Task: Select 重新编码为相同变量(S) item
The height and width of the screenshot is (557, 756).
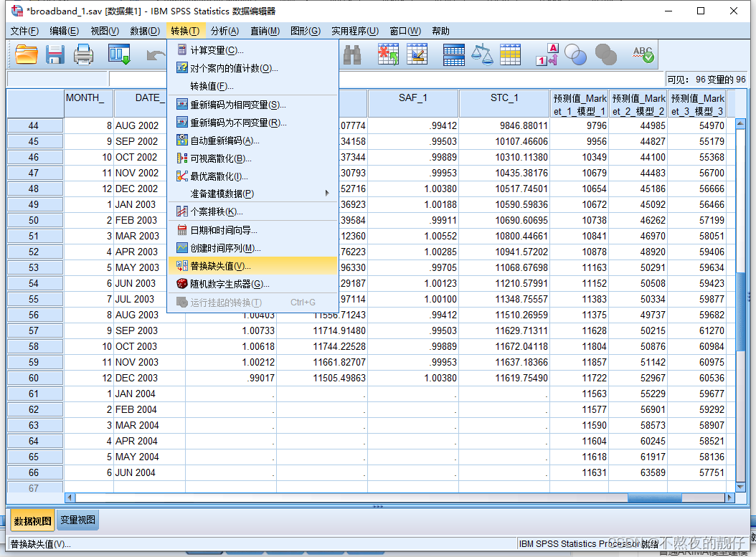Action: click(x=252, y=105)
